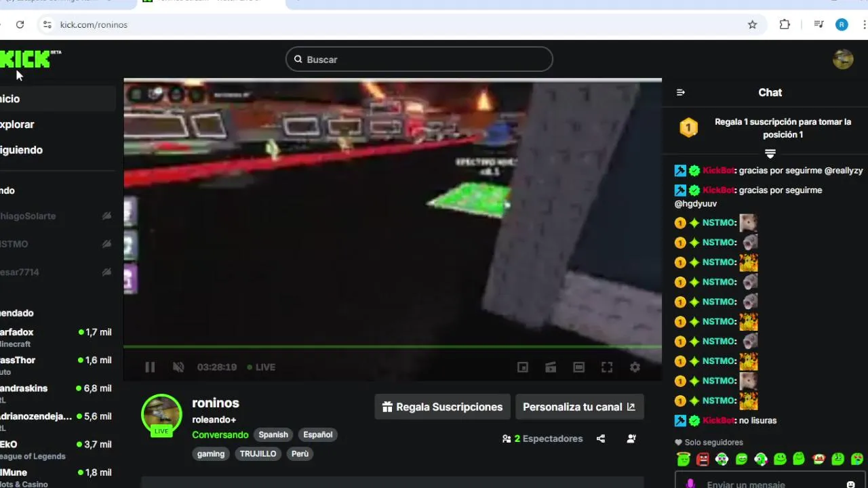Jump to LIVE indicator in player

261,367
